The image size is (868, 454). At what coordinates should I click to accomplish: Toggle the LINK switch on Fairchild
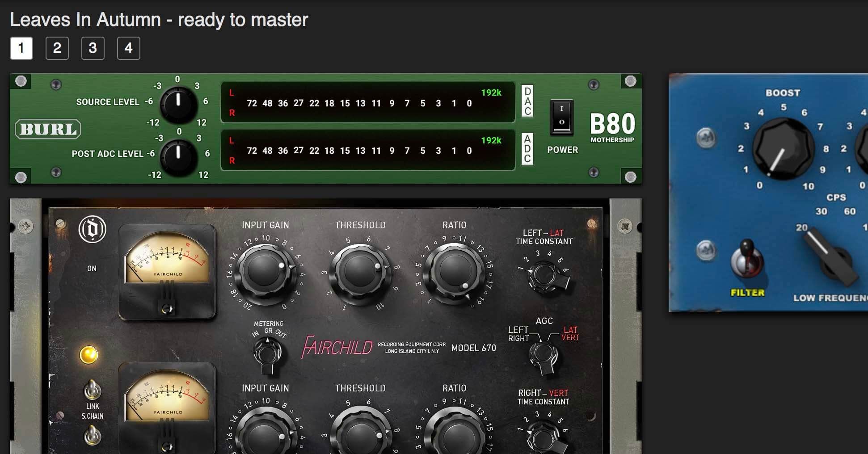tap(92, 390)
